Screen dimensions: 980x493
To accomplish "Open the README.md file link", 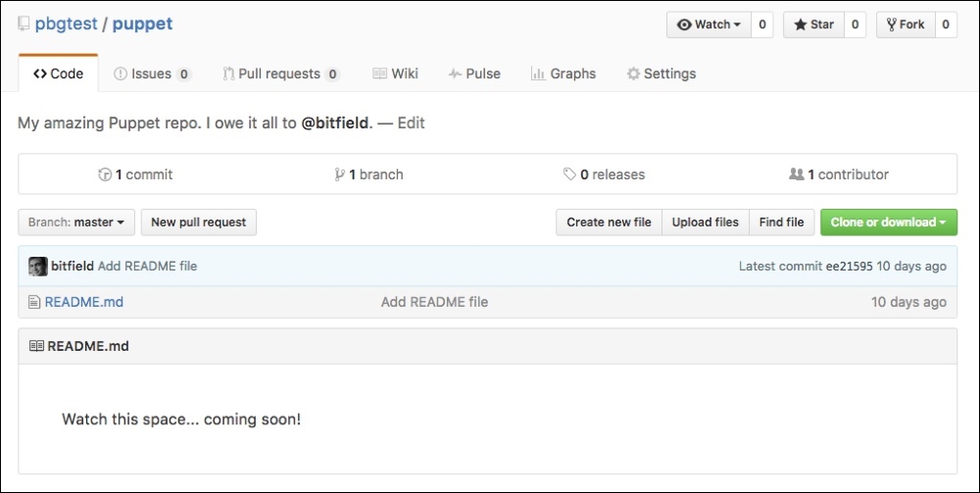I will tap(84, 302).
